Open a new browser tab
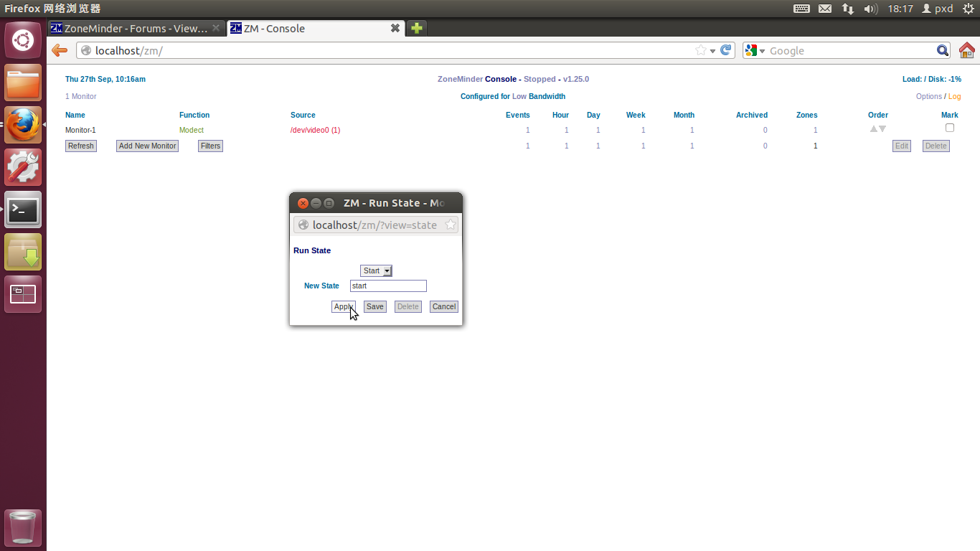 (417, 28)
